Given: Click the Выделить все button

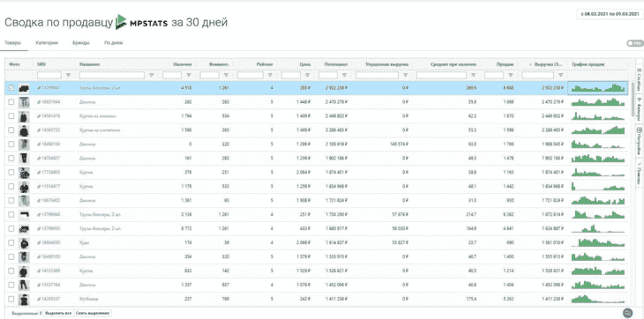Looking at the screenshot, I should click(x=58, y=313).
